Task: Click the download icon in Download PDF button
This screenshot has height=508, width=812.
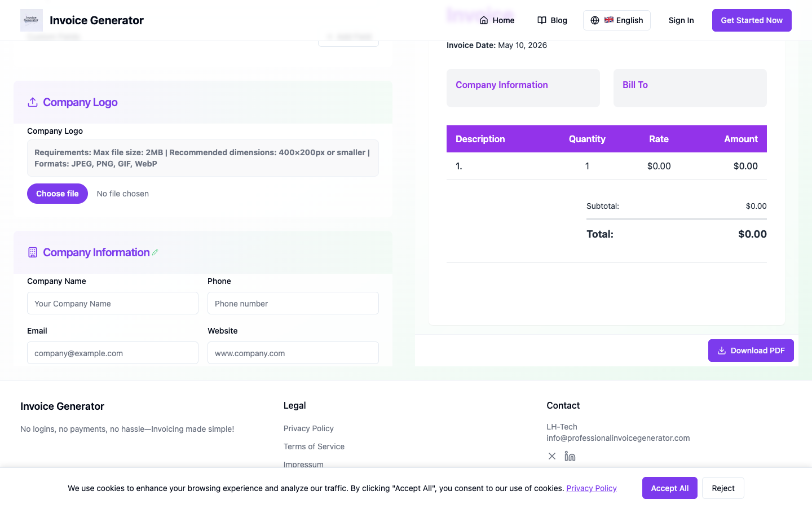Action: 722,351
